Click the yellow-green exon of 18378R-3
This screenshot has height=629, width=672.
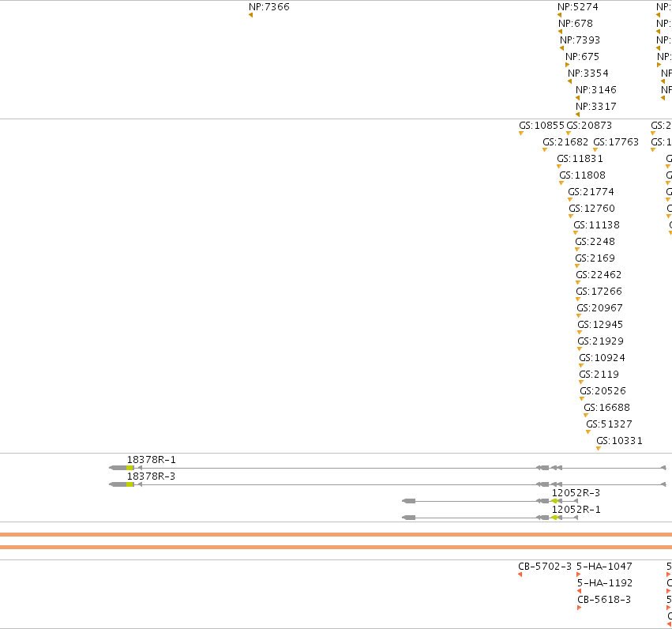tap(130, 484)
